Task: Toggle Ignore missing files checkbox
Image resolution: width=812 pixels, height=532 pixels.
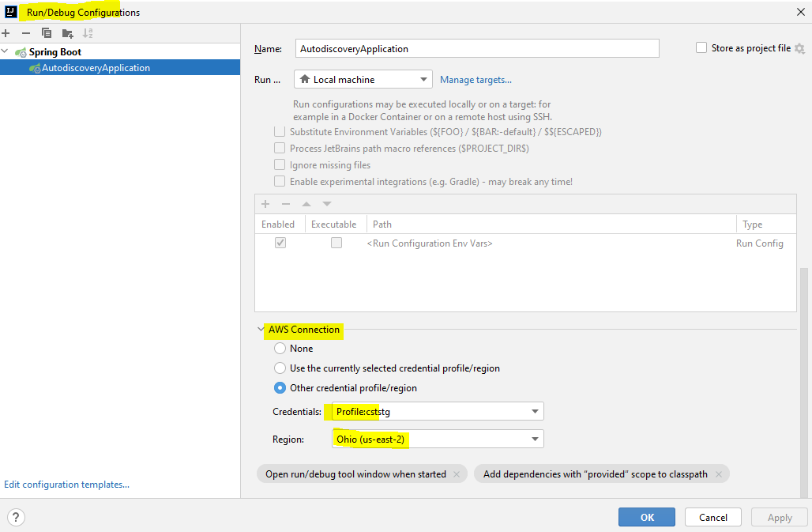Action: (280, 164)
